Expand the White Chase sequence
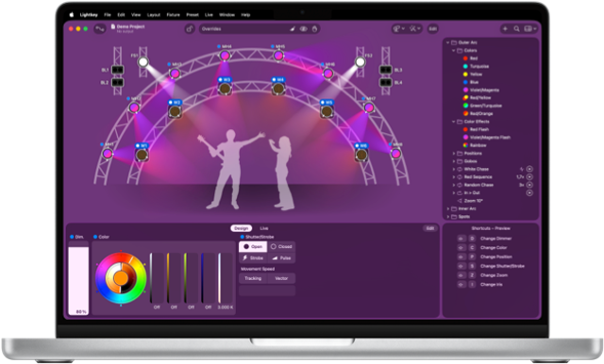This screenshot has height=364, width=604. pos(453,169)
